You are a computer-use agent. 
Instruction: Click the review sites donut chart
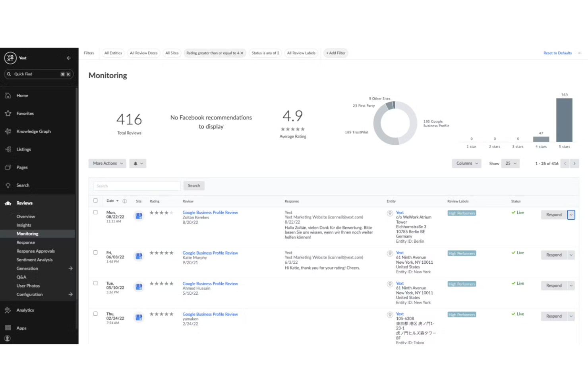coord(395,123)
